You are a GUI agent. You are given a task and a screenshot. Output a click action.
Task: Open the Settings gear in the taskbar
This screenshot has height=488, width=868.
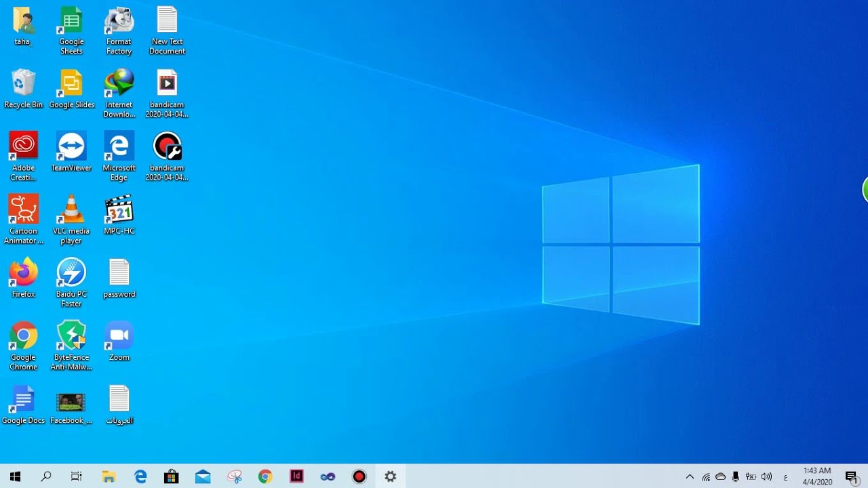391,476
